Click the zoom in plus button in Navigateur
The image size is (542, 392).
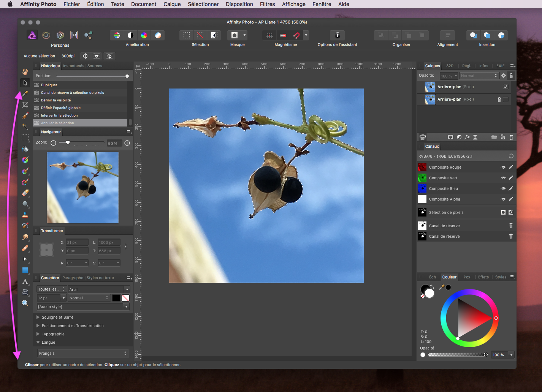[127, 143]
